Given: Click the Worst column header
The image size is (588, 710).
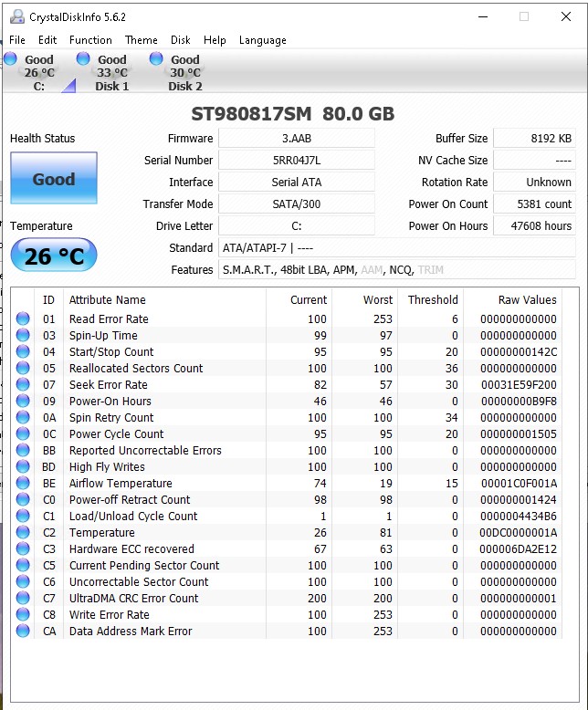Looking at the screenshot, I should [364, 299].
